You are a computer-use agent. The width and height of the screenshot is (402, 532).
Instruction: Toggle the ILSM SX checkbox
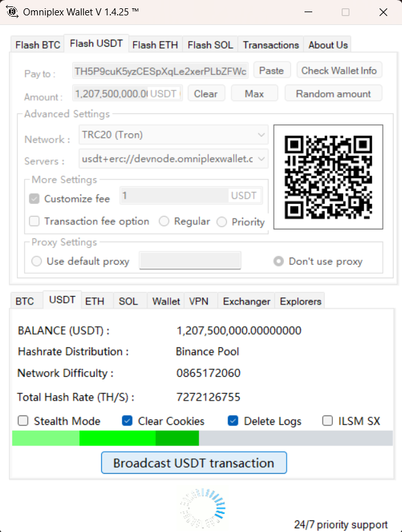click(x=328, y=421)
